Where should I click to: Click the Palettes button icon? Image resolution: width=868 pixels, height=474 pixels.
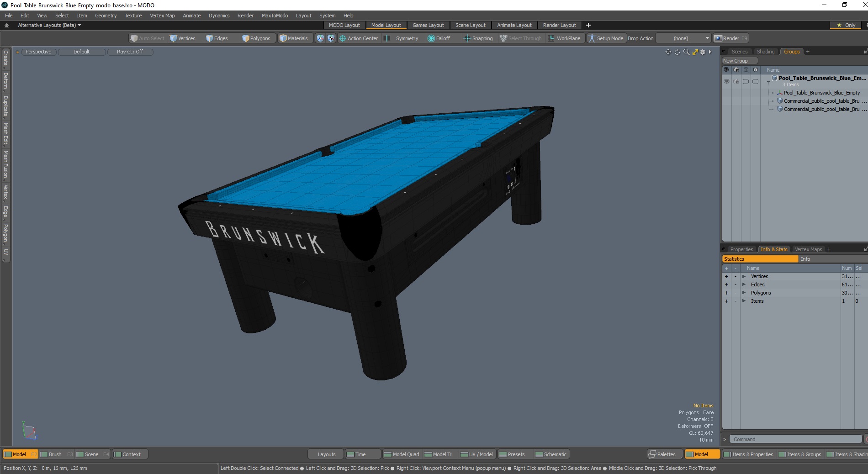tap(652, 454)
